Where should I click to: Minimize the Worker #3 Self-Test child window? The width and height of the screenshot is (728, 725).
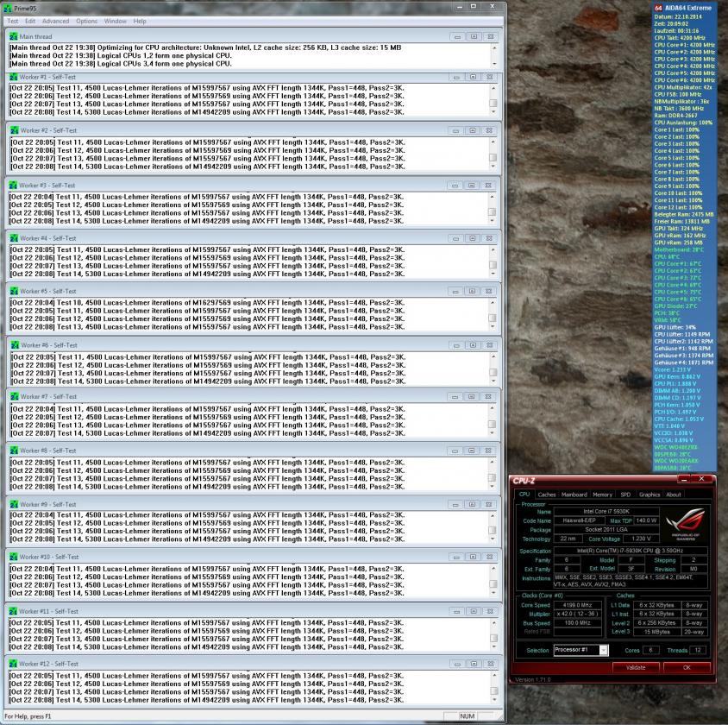pos(455,186)
